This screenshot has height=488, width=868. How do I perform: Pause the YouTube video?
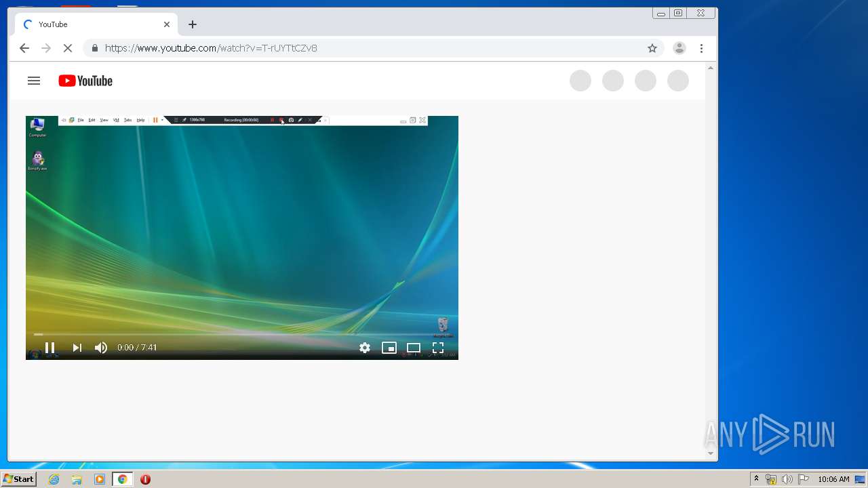[50, 348]
